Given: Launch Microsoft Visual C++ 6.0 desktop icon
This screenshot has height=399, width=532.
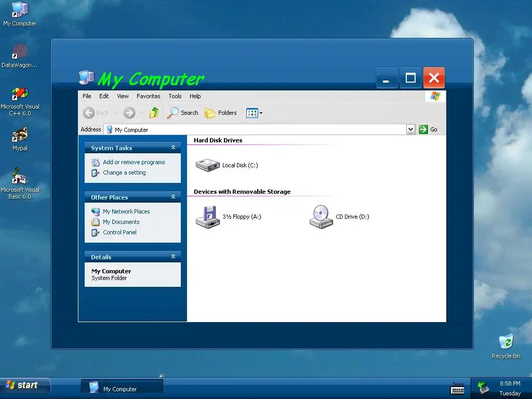Looking at the screenshot, I should pyautogui.click(x=20, y=101).
